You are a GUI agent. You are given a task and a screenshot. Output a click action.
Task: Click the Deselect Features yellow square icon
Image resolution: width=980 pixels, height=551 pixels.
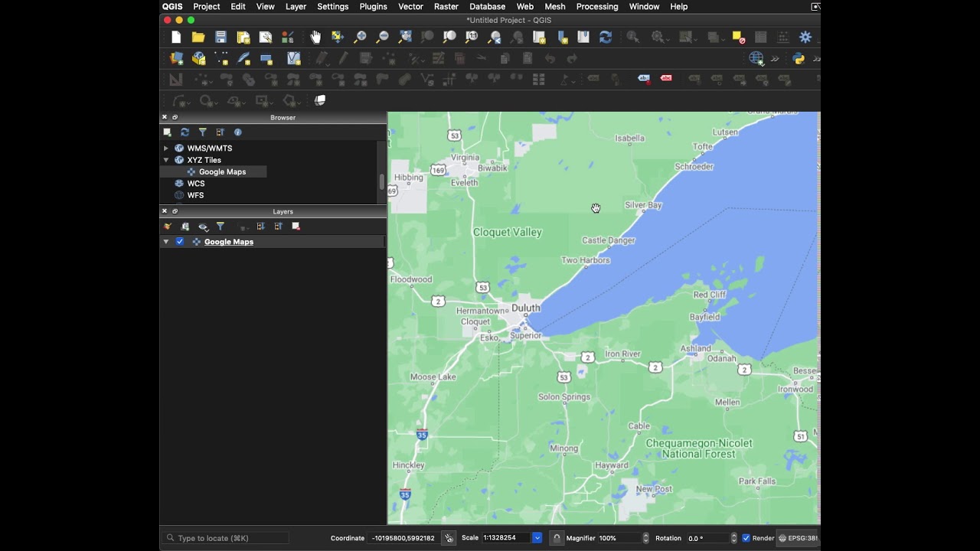[739, 37]
